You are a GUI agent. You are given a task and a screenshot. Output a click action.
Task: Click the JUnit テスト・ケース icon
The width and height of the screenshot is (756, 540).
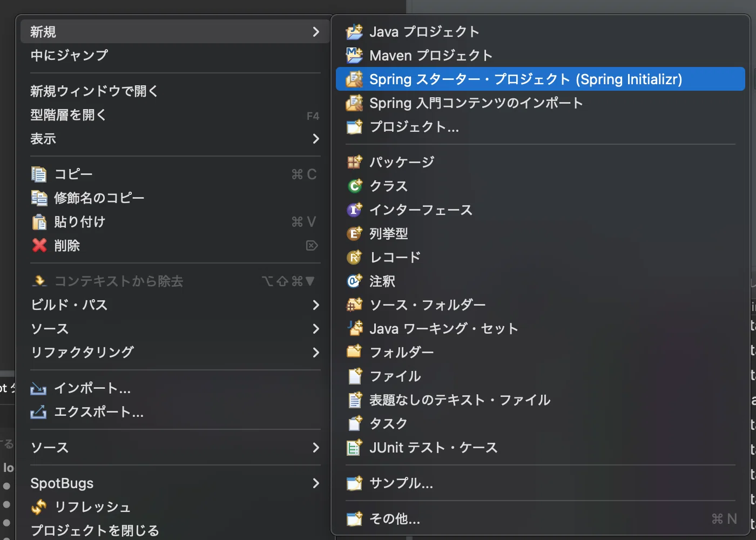[354, 447]
